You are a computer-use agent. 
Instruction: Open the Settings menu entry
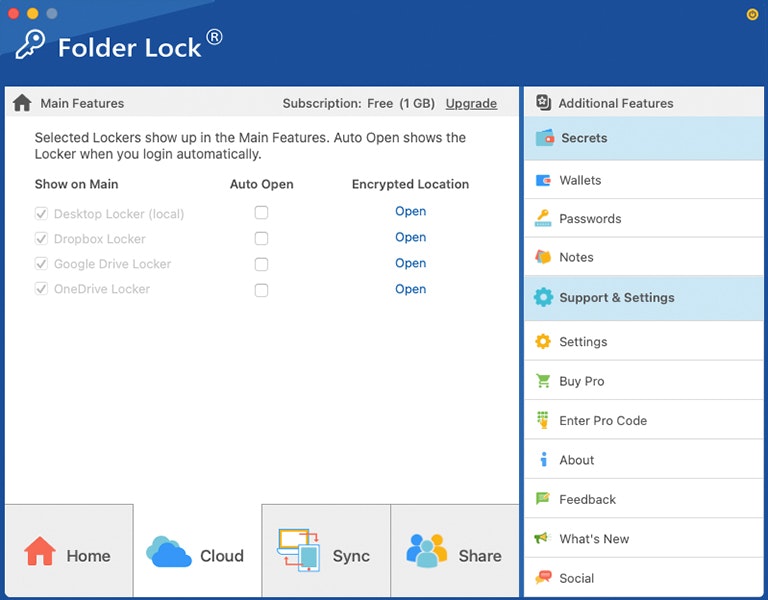click(644, 341)
